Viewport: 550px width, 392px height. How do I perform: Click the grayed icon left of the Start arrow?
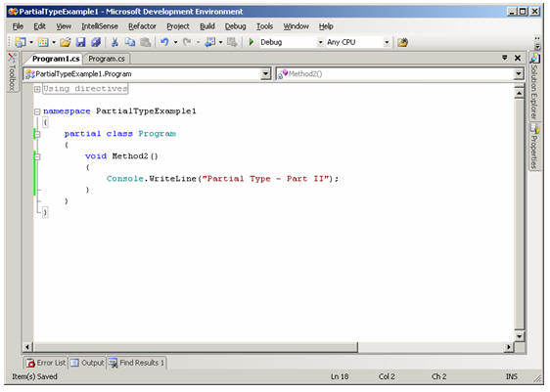232,42
